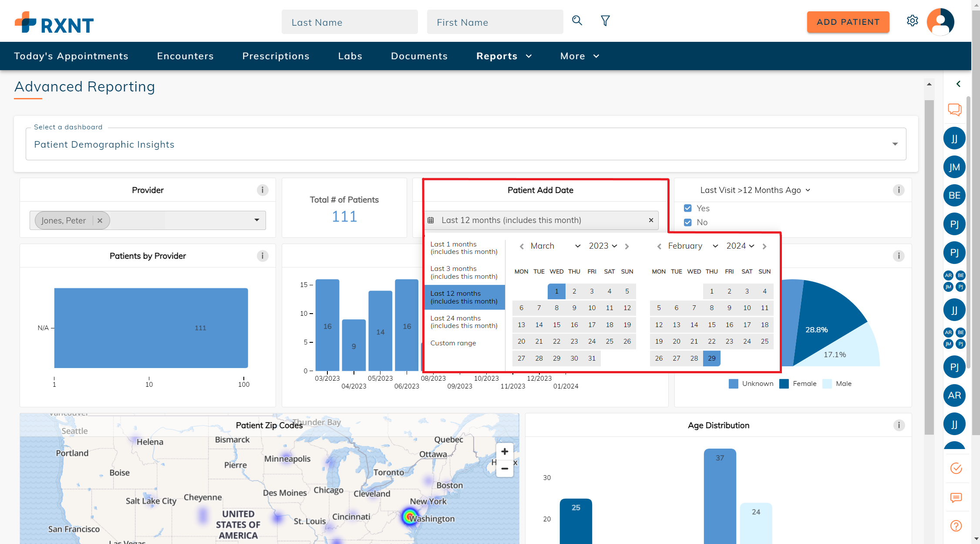Click the Last Name search field
Viewport: 980px width, 544px height.
(350, 22)
